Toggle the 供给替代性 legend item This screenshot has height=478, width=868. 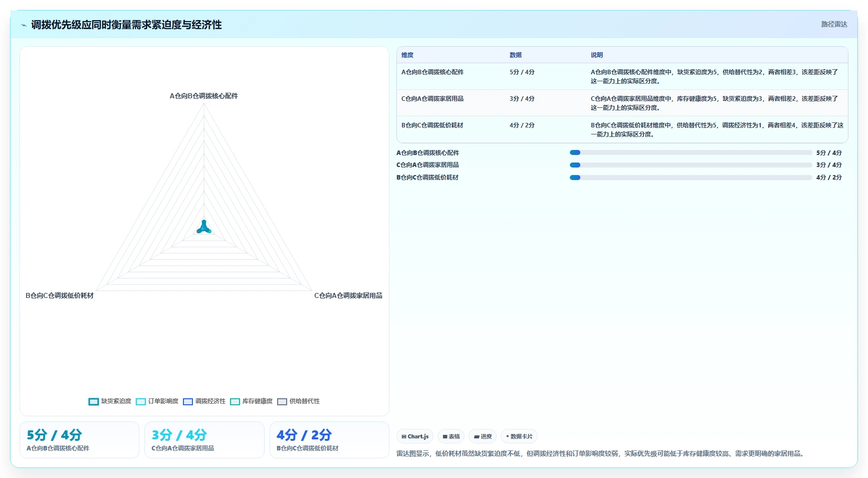[x=298, y=401]
